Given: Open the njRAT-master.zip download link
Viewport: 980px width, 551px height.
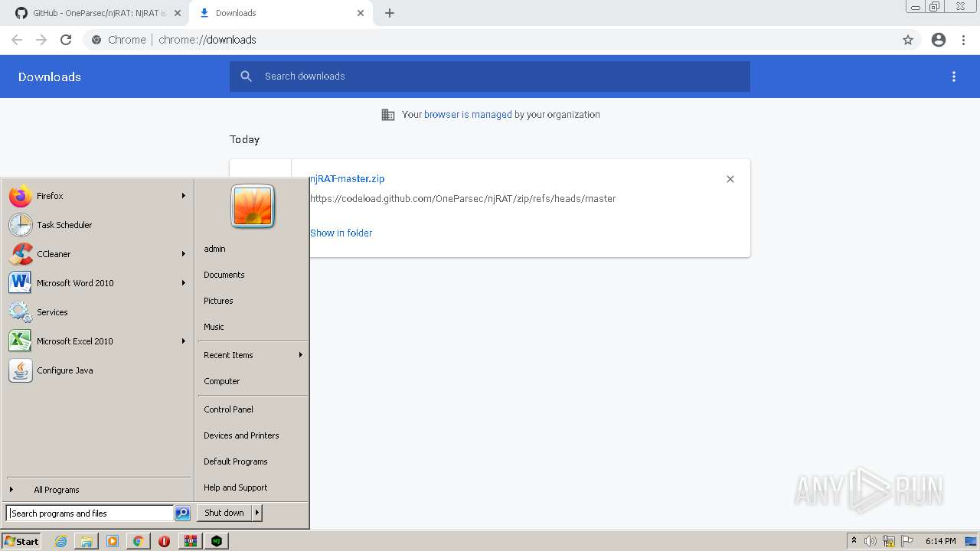Looking at the screenshot, I should pos(347,179).
